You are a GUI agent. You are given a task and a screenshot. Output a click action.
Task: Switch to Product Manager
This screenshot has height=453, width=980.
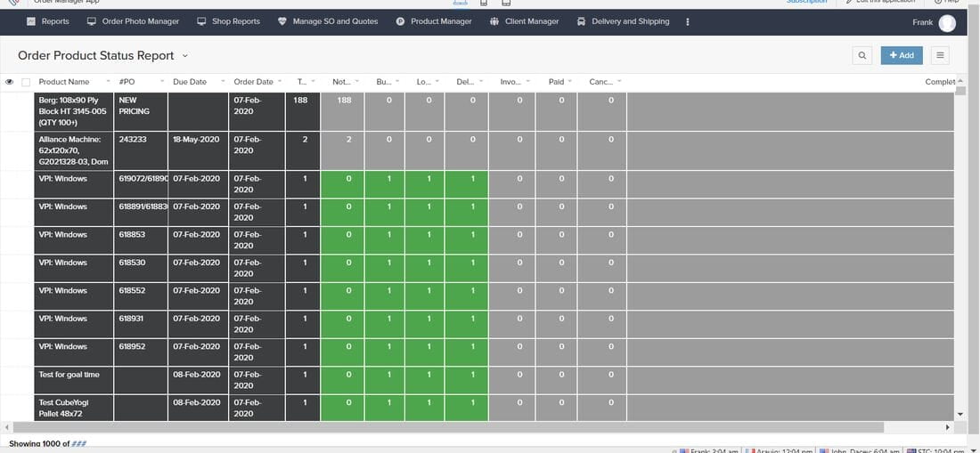point(434,21)
